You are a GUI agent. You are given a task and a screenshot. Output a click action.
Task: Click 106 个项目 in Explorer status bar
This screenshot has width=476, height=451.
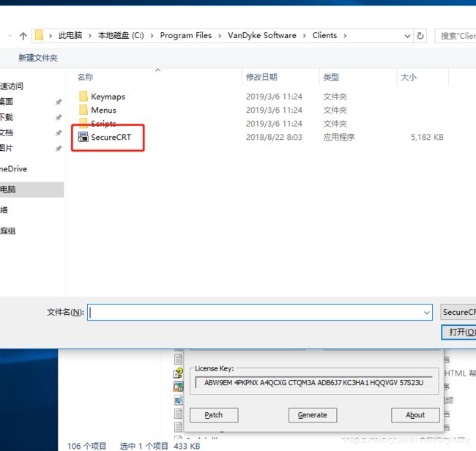pyautogui.click(x=87, y=446)
